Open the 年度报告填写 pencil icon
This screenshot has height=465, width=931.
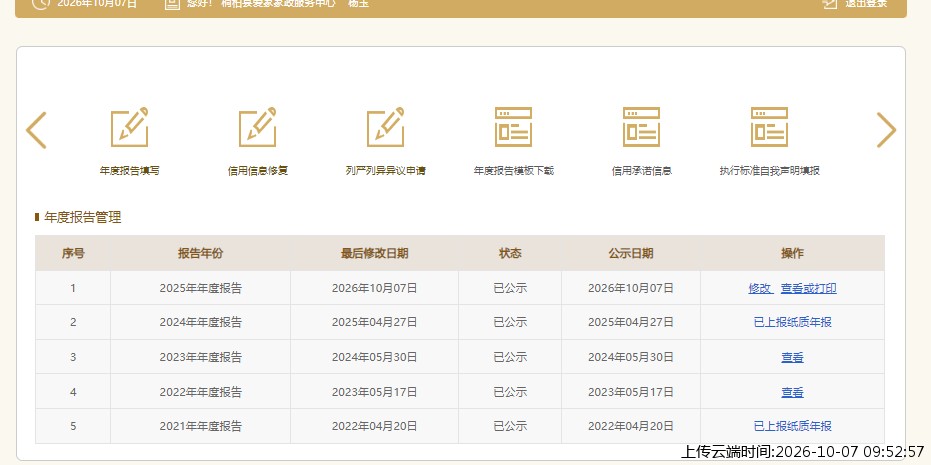point(129,127)
